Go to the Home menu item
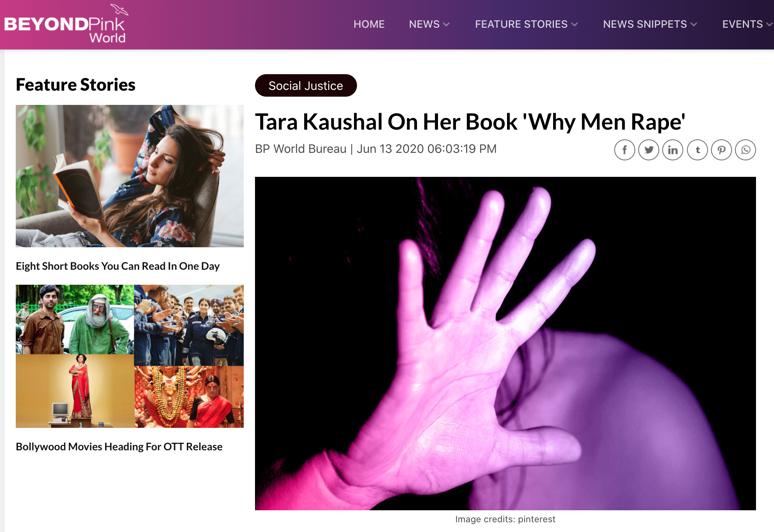774x532 pixels. click(369, 24)
